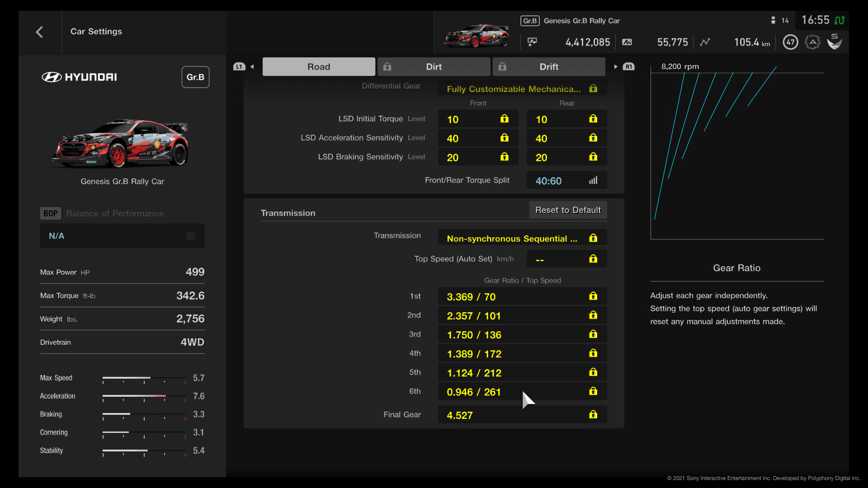Select front LSD Braking Sensitivity value 20
Viewport: 868px width, 488px height.
point(478,157)
